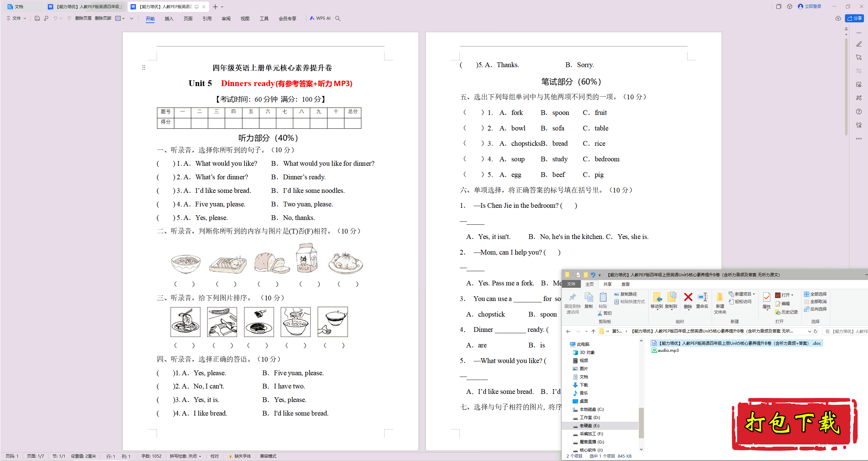Open the 引用 ribbon tab

207,19
